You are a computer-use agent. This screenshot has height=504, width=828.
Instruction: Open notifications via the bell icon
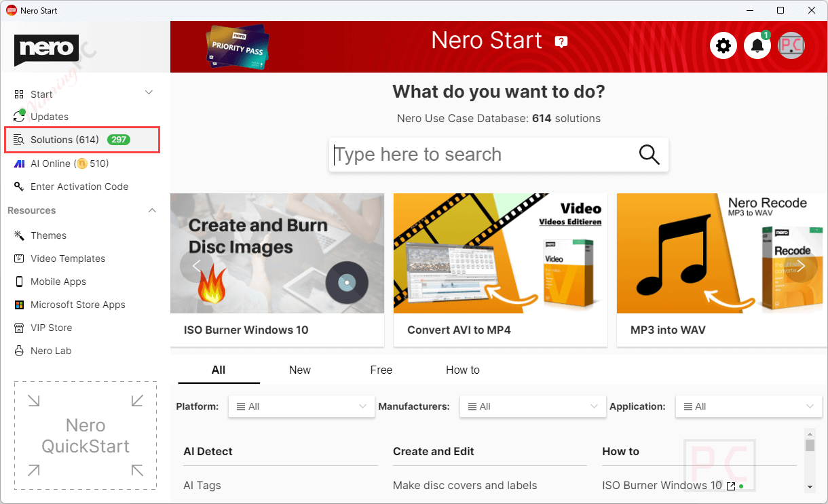click(757, 45)
